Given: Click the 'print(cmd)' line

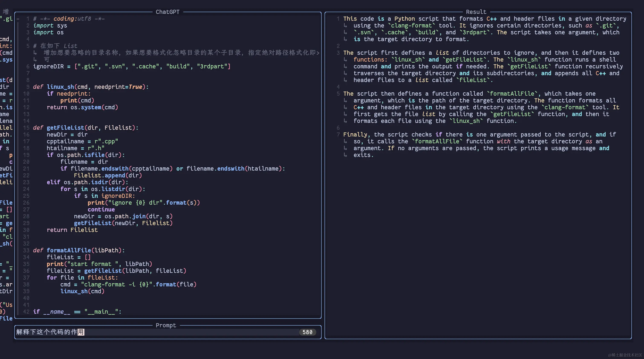Looking at the screenshot, I should click(77, 101).
